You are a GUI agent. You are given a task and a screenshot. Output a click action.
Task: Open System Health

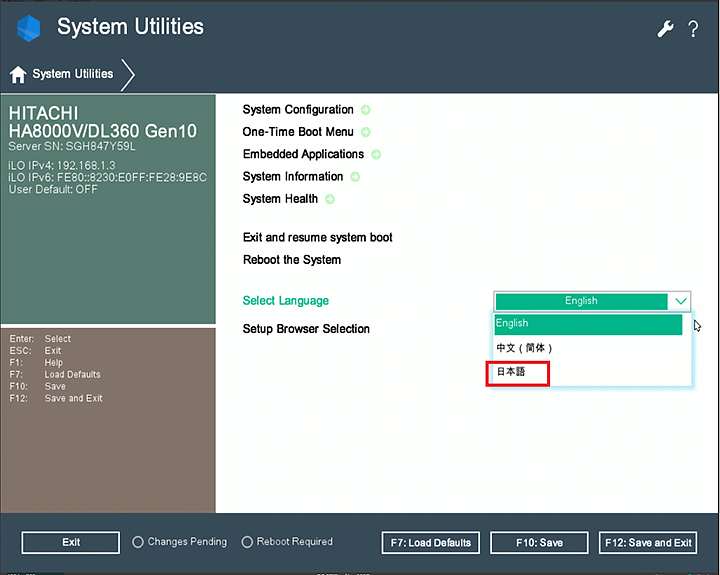(x=280, y=199)
